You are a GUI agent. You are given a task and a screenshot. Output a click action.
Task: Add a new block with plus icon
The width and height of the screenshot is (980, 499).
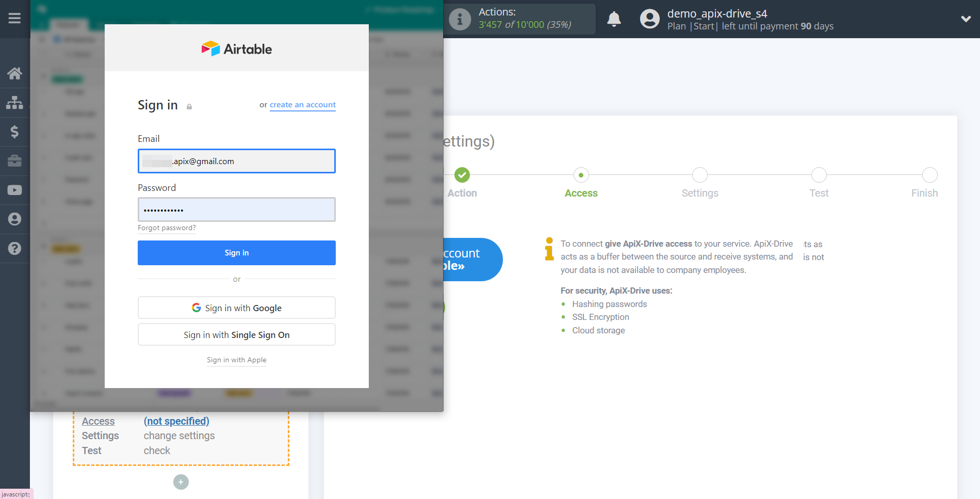[x=181, y=482]
